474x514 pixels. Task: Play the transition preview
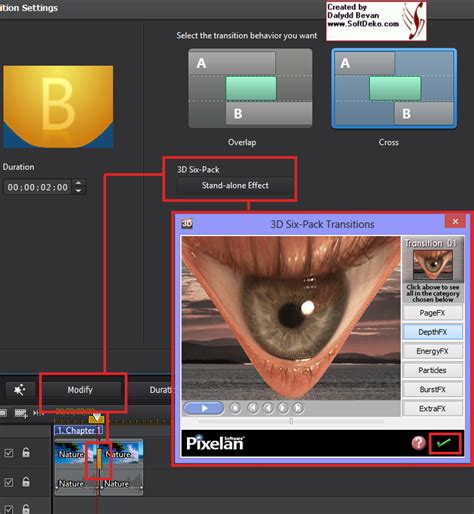coord(204,408)
